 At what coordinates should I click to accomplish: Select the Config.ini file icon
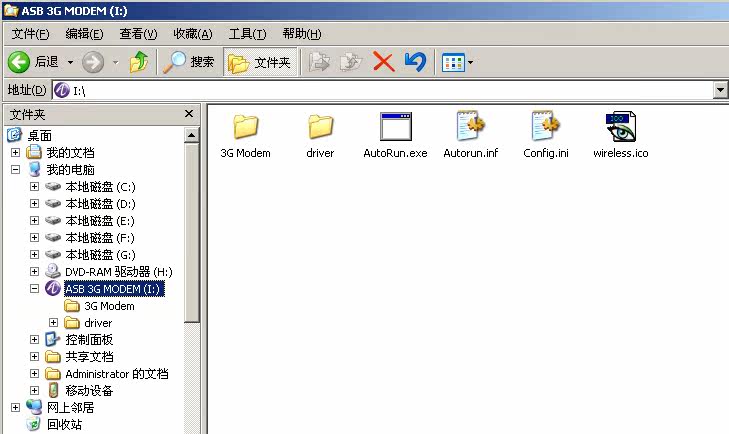[x=545, y=128]
